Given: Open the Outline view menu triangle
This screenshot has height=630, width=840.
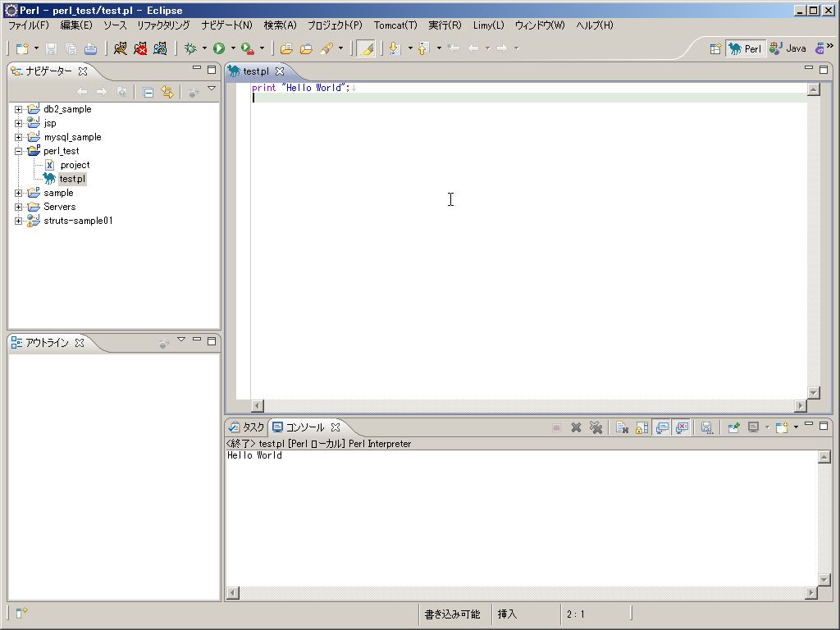Looking at the screenshot, I should (181, 339).
